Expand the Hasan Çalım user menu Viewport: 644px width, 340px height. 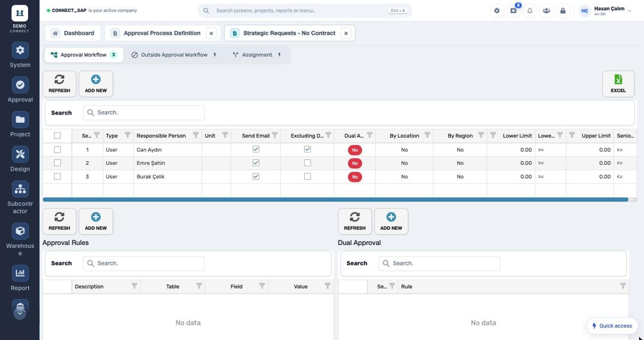(605, 11)
